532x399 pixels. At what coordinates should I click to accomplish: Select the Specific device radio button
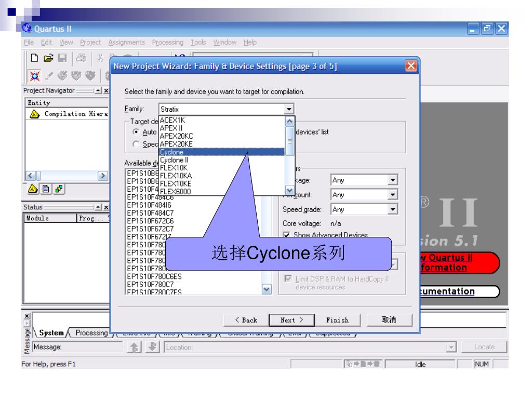[136, 144]
